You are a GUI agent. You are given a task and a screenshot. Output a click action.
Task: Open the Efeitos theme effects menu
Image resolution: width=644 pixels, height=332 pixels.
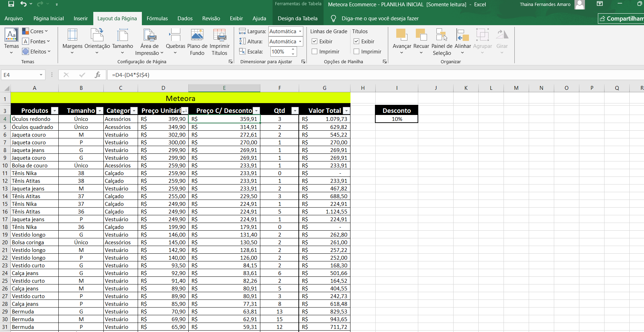[x=36, y=52]
